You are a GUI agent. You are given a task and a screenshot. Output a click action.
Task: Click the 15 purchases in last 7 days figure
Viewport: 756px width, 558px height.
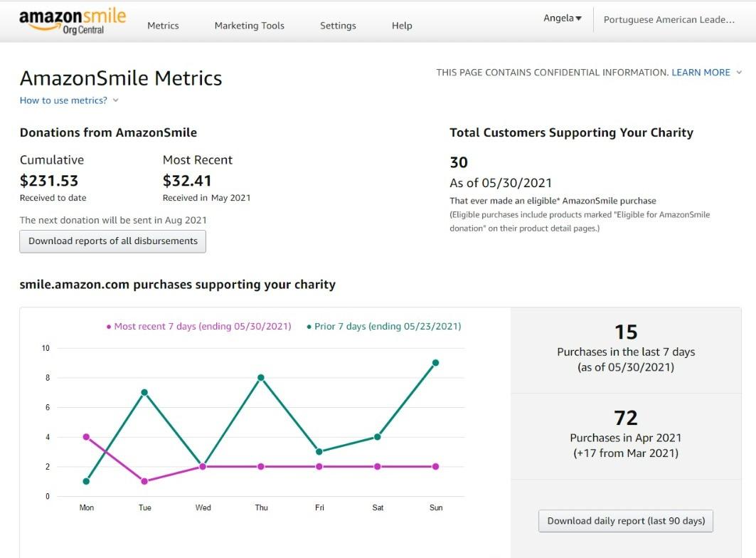coord(626,332)
